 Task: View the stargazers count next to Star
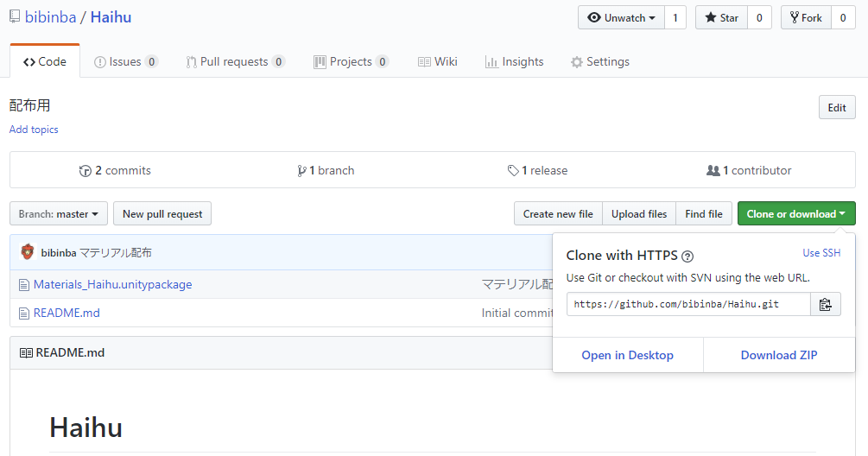(x=759, y=18)
